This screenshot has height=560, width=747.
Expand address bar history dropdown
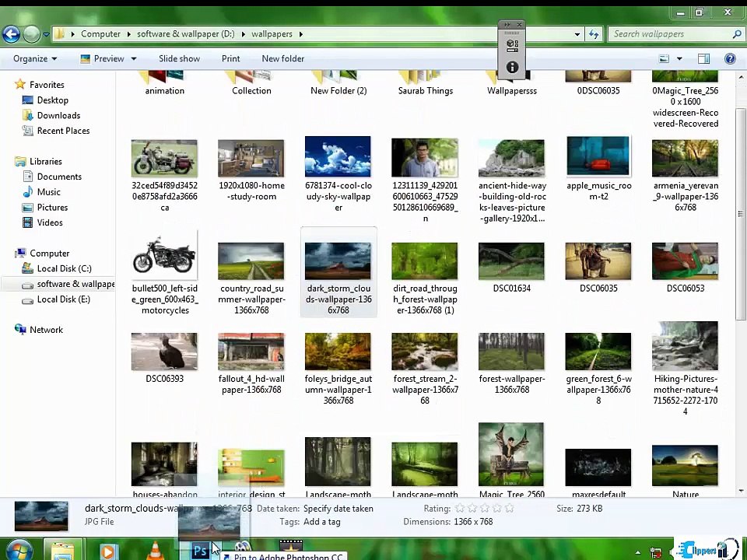coord(577,33)
